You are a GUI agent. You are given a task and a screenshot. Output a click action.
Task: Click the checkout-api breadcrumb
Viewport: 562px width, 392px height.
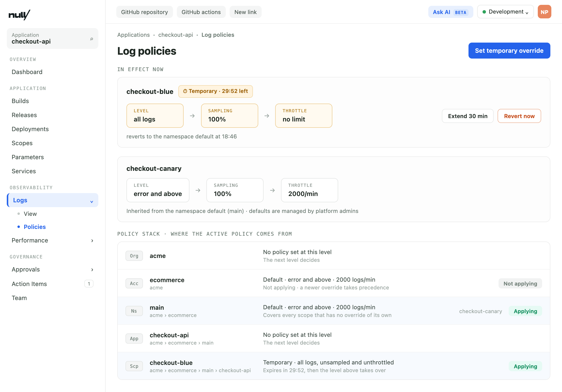175,35
